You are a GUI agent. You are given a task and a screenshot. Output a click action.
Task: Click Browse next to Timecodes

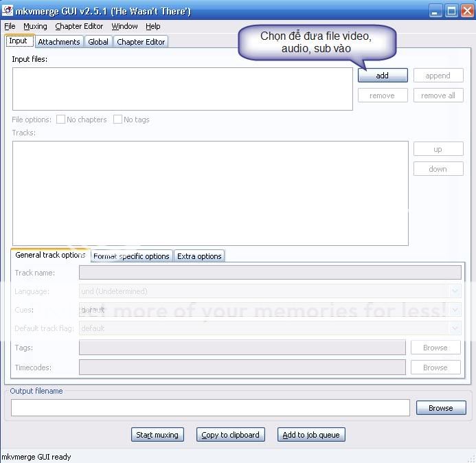tap(435, 368)
